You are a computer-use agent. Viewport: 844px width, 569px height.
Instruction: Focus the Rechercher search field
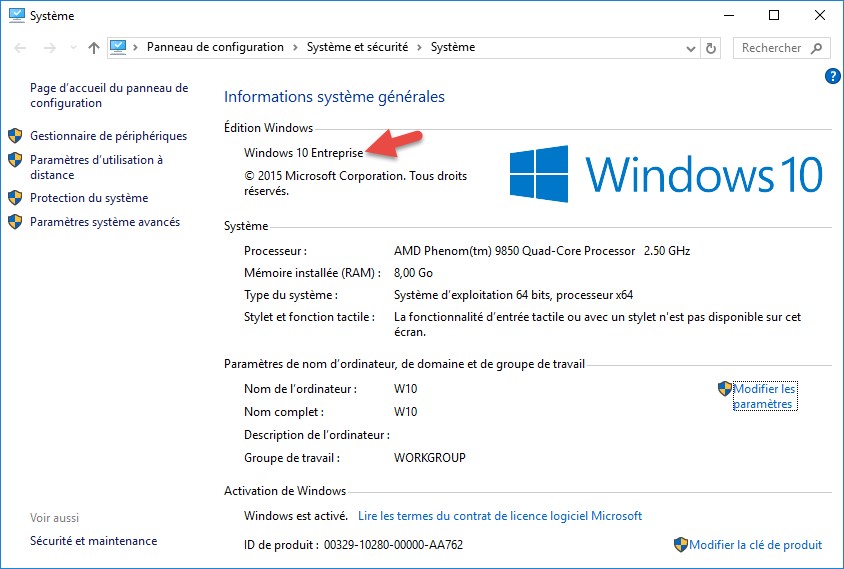coord(772,48)
